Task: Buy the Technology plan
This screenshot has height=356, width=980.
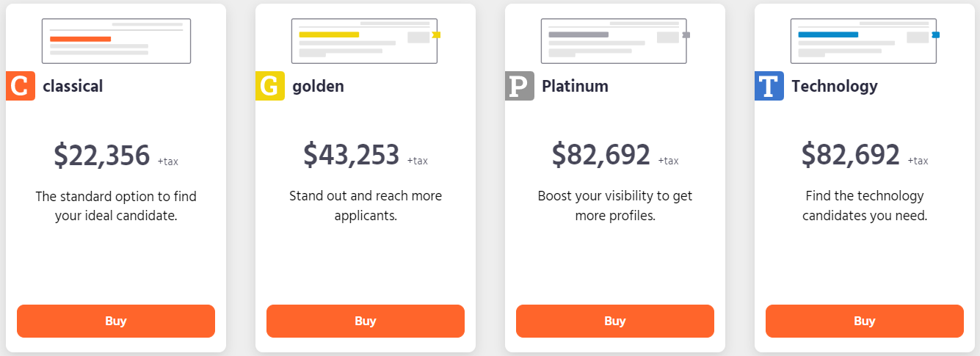Action: [x=865, y=321]
